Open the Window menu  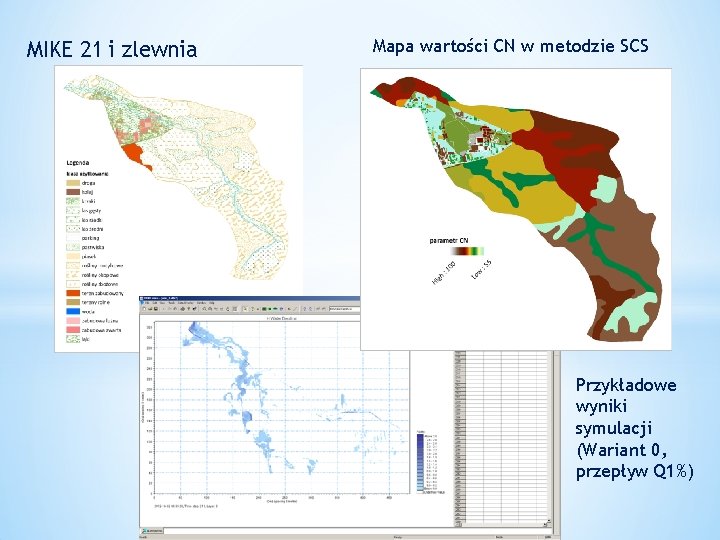201,303
